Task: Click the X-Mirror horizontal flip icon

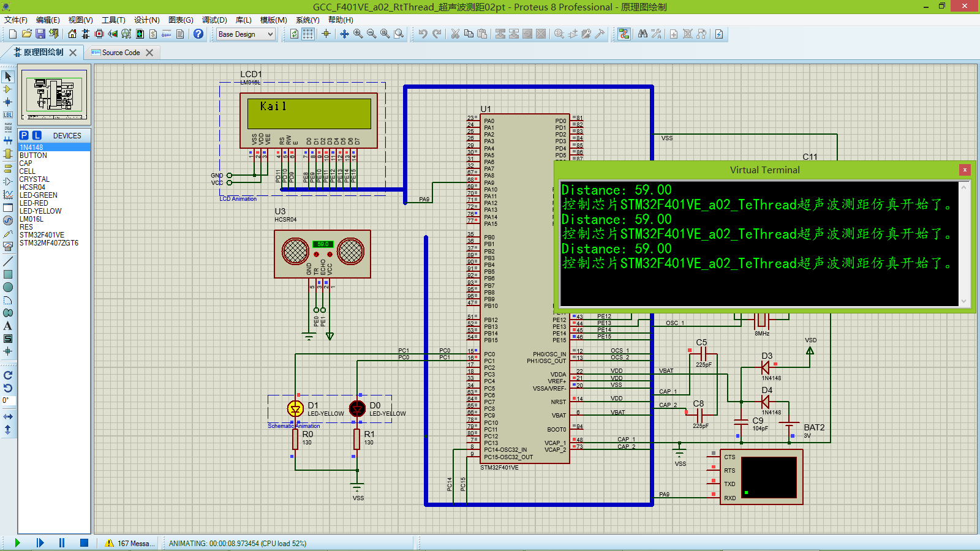Action: 8,417
